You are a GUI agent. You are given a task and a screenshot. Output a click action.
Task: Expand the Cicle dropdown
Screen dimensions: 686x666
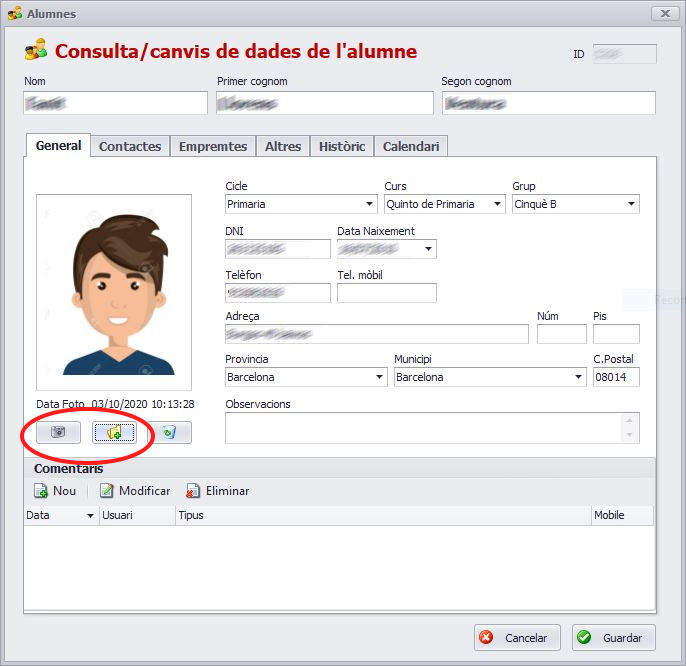[x=369, y=204]
